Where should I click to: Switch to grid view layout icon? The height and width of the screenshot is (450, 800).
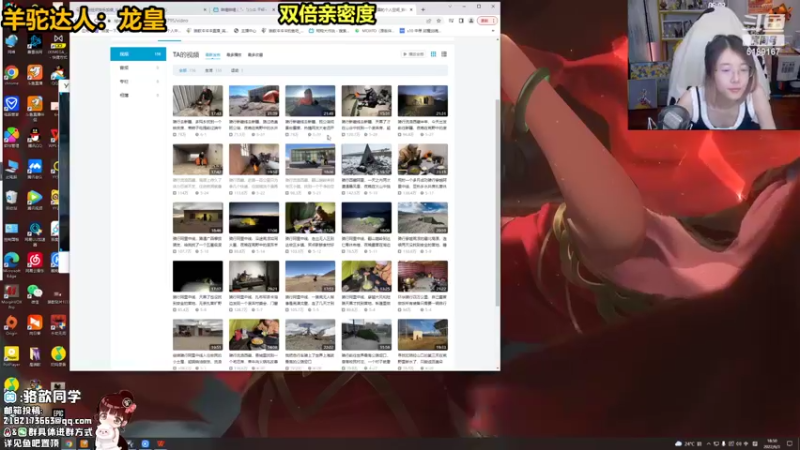pyautogui.click(x=434, y=54)
